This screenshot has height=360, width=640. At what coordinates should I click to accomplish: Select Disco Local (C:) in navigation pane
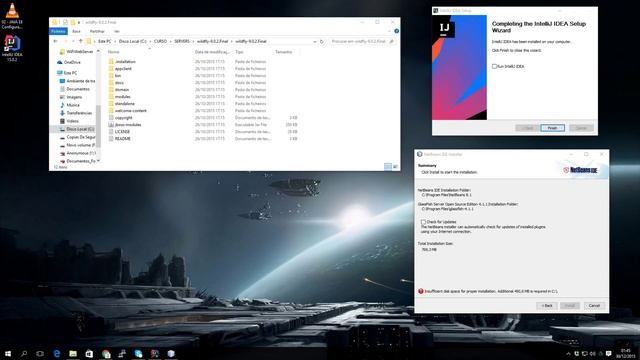coord(73,129)
